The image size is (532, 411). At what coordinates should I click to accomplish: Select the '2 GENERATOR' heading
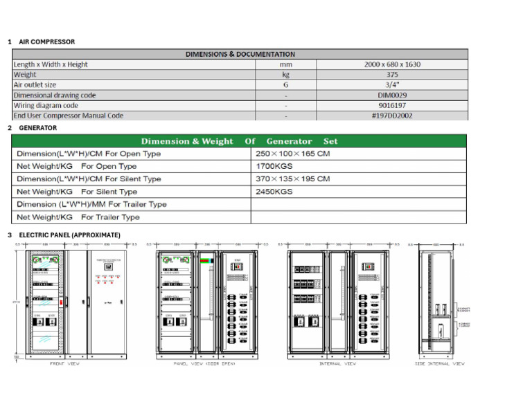coord(33,128)
